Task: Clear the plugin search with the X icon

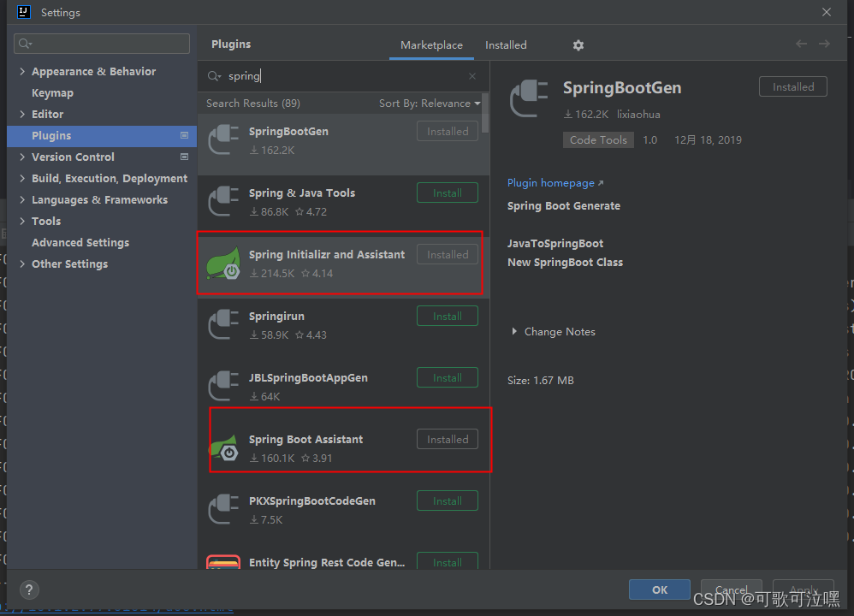Action: tap(472, 76)
